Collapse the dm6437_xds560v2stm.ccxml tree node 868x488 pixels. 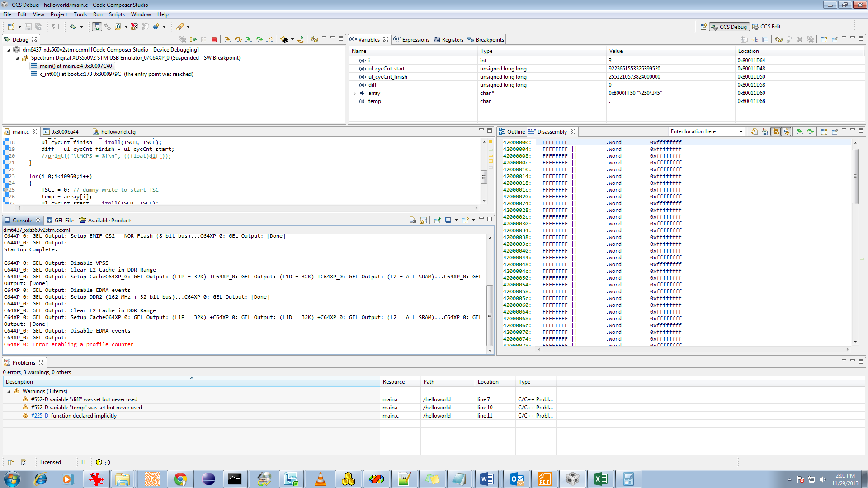(x=9, y=50)
